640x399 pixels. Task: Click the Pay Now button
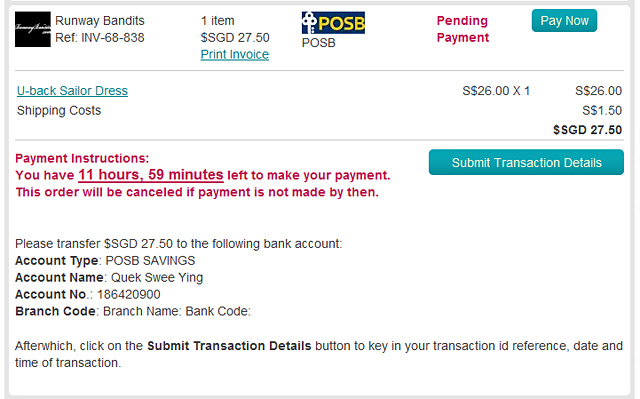click(x=564, y=20)
